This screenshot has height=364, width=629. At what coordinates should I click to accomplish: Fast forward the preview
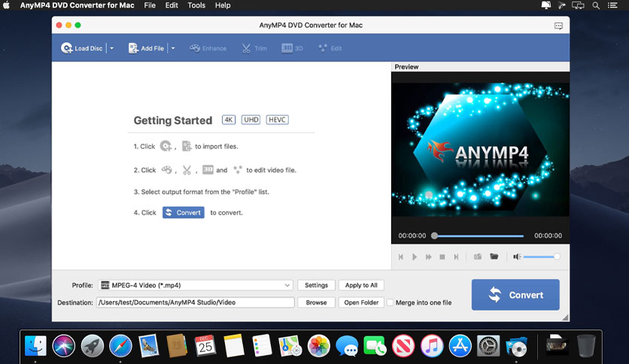(428, 257)
